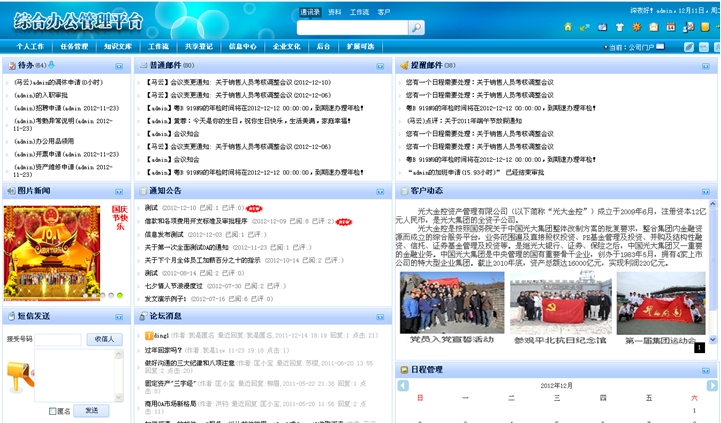Collapse the 日程管理 panel

706,371
